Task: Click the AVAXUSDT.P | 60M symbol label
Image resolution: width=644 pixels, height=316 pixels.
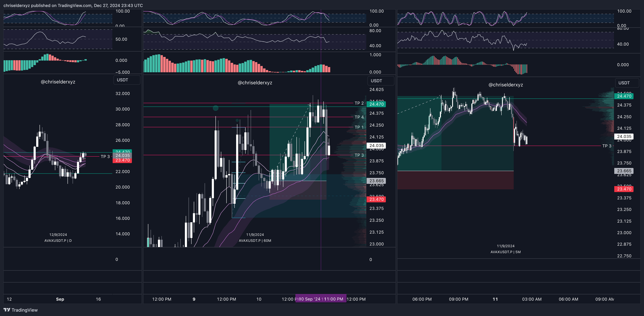Action: coord(255,241)
